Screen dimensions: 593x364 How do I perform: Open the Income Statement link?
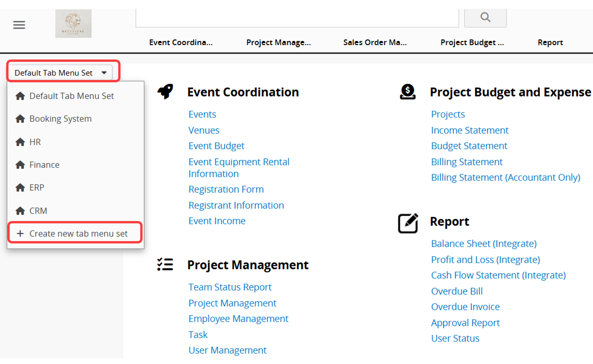pyautogui.click(x=469, y=130)
